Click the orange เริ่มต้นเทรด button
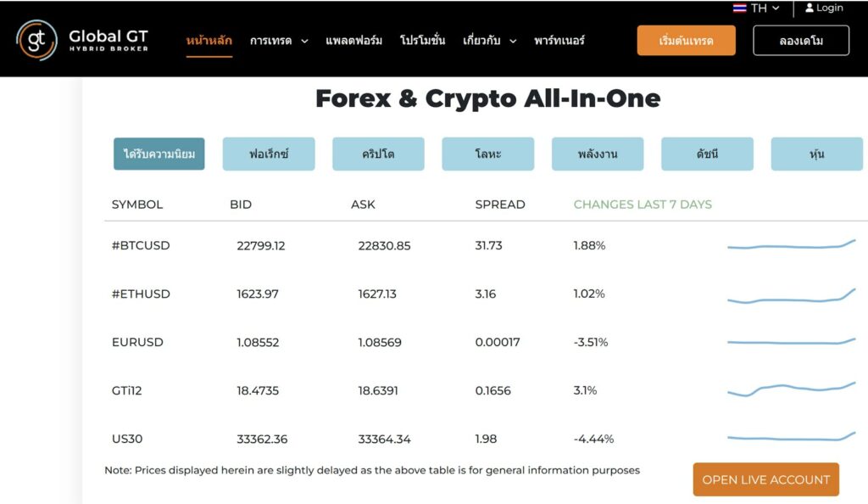Viewport: 868px width, 504px height. click(686, 41)
